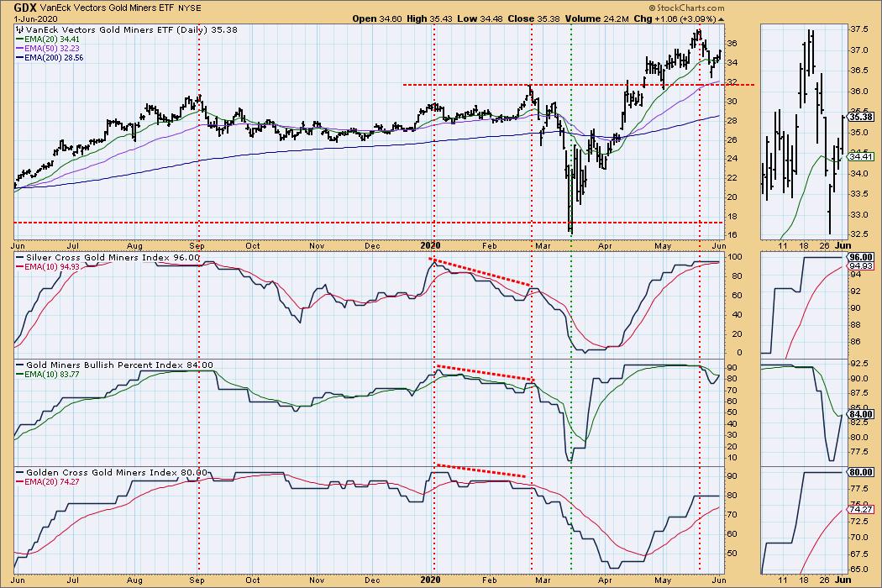Click the green EMA(20) 34.41 legend line

48,39
